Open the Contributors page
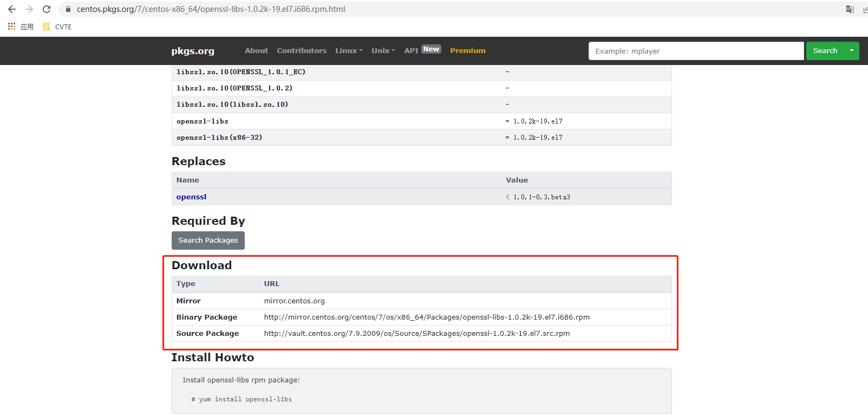Image resolution: width=868 pixels, height=416 pixels. (x=302, y=50)
